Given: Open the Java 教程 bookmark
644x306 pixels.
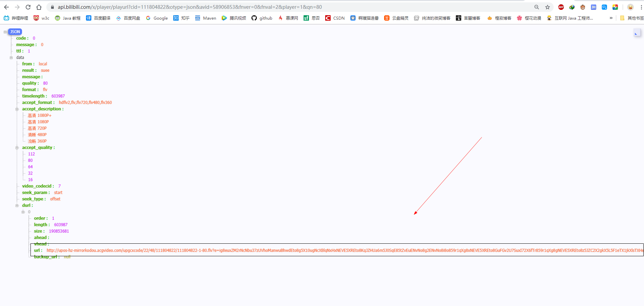Looking at the screenshot, I should [x=68, y=18].
